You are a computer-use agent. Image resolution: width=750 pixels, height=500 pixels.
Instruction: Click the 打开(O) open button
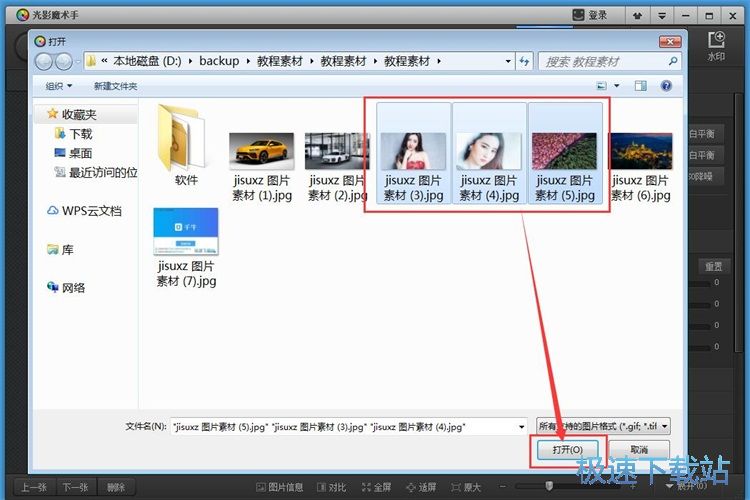point(568,450)
